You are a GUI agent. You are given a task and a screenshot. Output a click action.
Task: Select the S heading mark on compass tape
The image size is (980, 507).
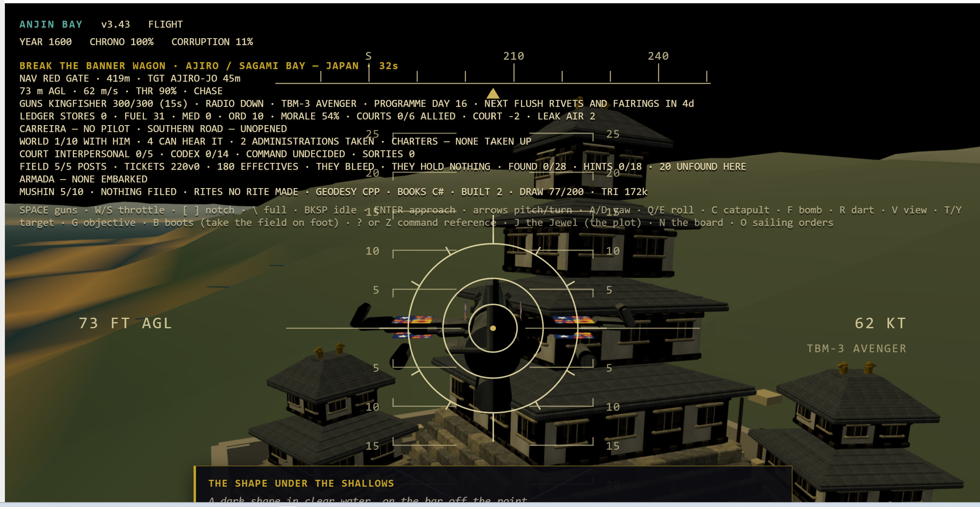coord(368,56)
